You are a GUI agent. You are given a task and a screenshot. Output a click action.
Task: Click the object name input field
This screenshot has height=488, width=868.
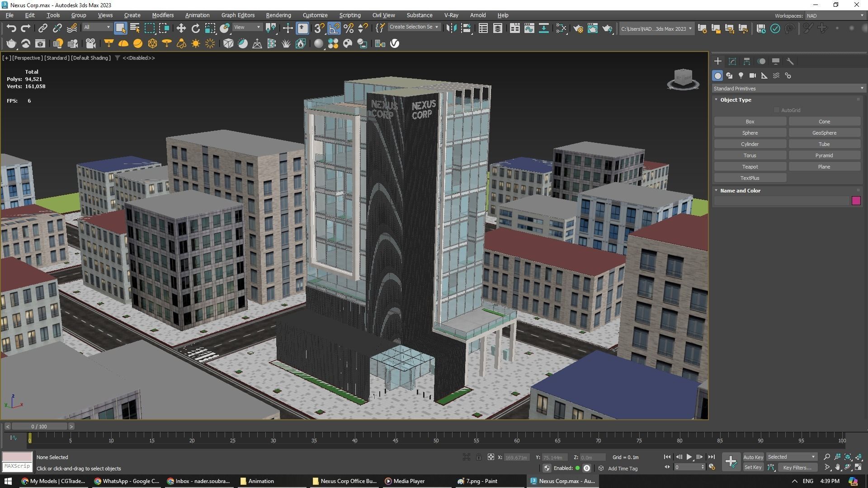coord(782,201)
